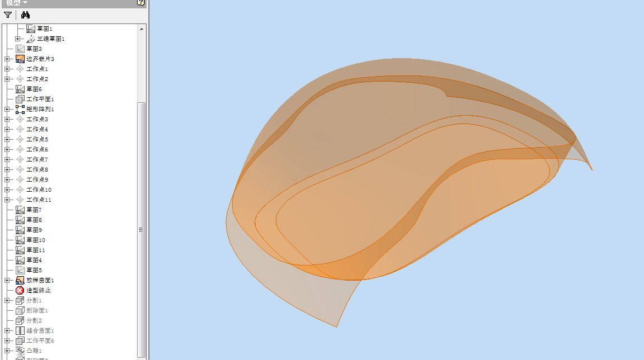Select the 分割2 label
Image resolution: width=644 pixels, height=360 pixels.
(x=34, y=321)
